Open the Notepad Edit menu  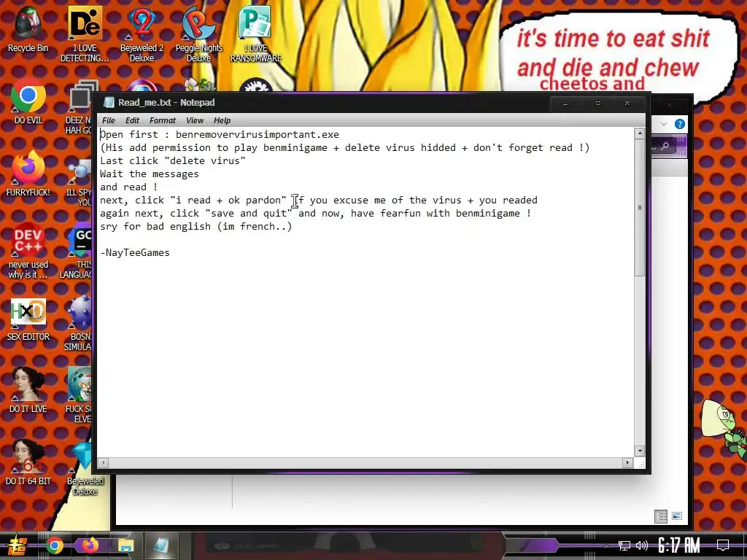[132, 120]
